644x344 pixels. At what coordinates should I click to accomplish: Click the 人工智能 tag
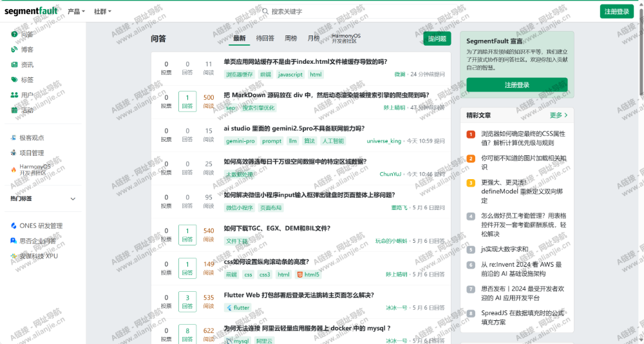(333, 141)
